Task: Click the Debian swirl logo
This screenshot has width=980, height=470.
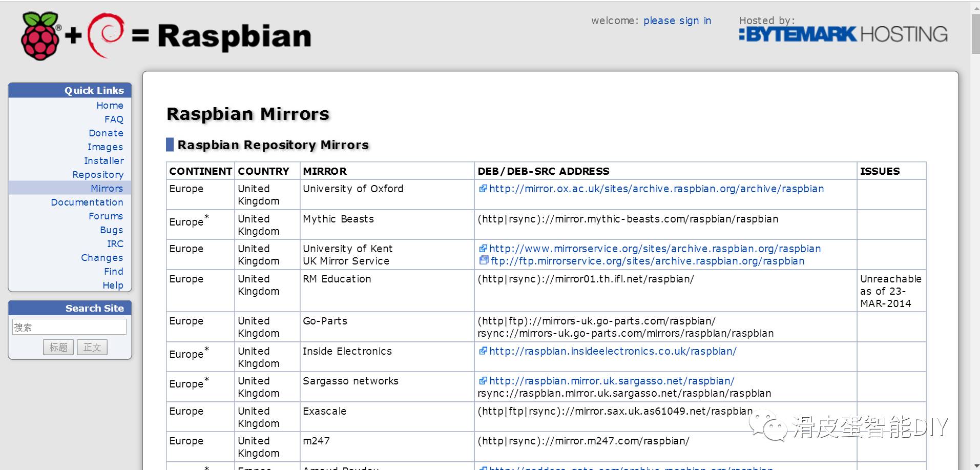Action: [x=106, y=35]
